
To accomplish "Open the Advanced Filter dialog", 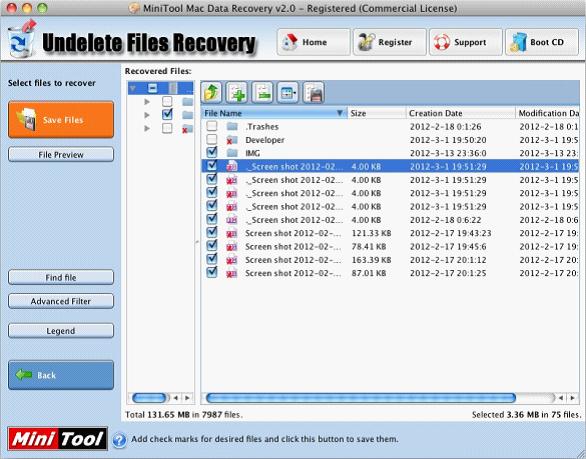I will click(61, 301).
